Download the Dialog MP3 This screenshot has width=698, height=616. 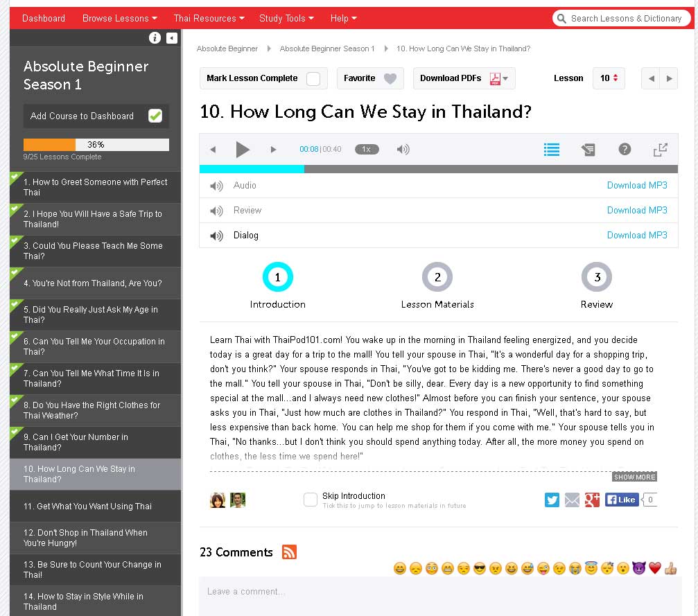click(x=637, y=236)
